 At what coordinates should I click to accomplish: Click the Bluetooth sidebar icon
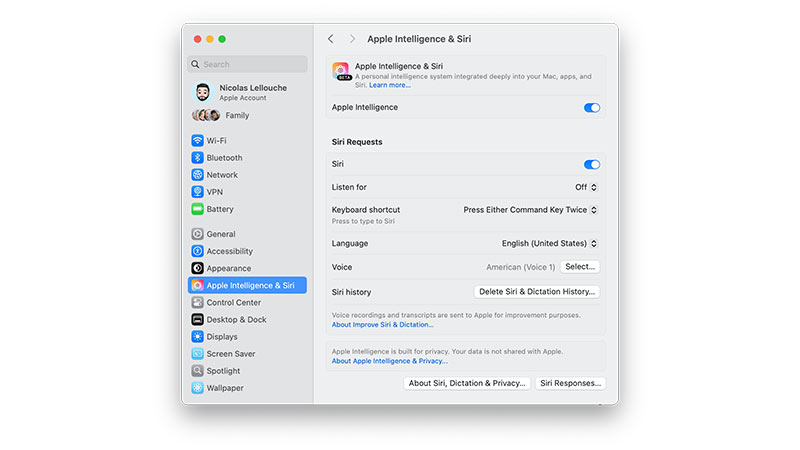pyautogui.click(x=197, y=158)
